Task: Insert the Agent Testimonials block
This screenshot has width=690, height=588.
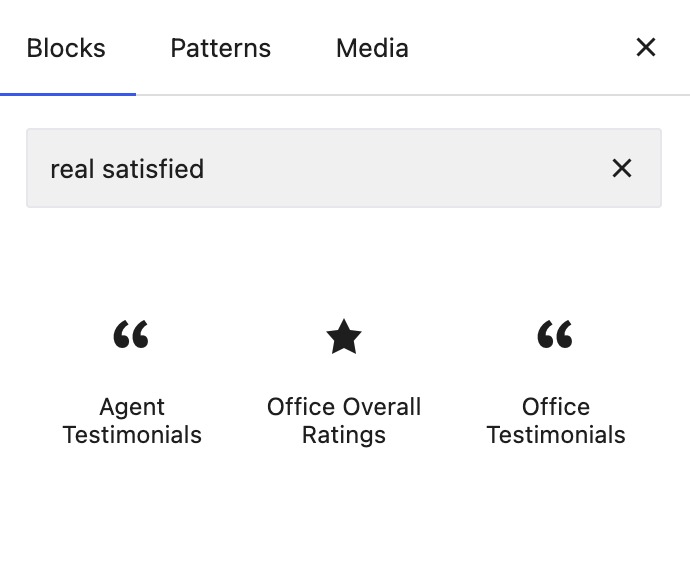Action: 132,381
